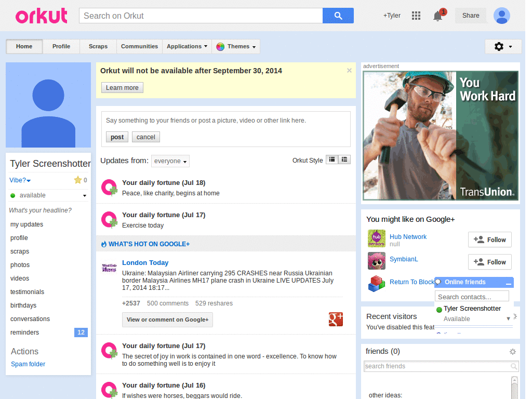Close the Orkut shutdown notice
Viewport: 532px width, 399px height.
click(x=349, y=71)
